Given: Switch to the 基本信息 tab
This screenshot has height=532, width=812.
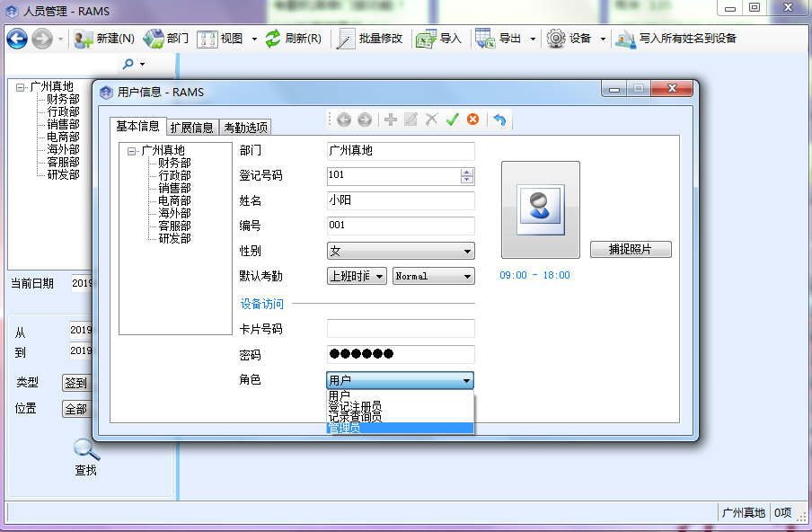Looking at the screenshot, I should (137, 127).
